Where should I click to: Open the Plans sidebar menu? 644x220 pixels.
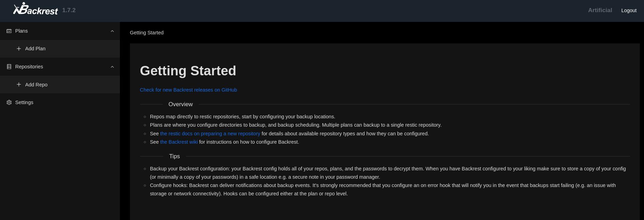(x=22, y=31)
